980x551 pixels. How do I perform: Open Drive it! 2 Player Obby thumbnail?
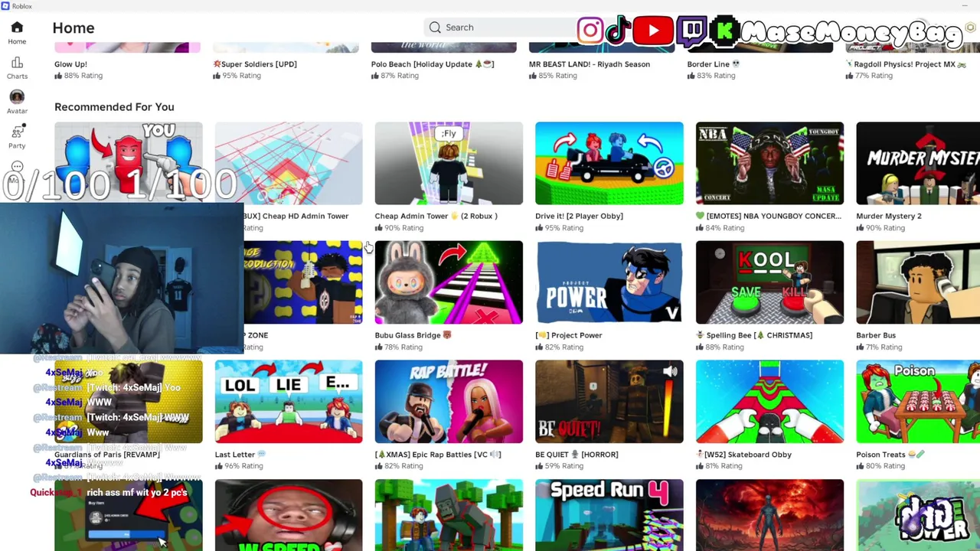click(609, 163)
